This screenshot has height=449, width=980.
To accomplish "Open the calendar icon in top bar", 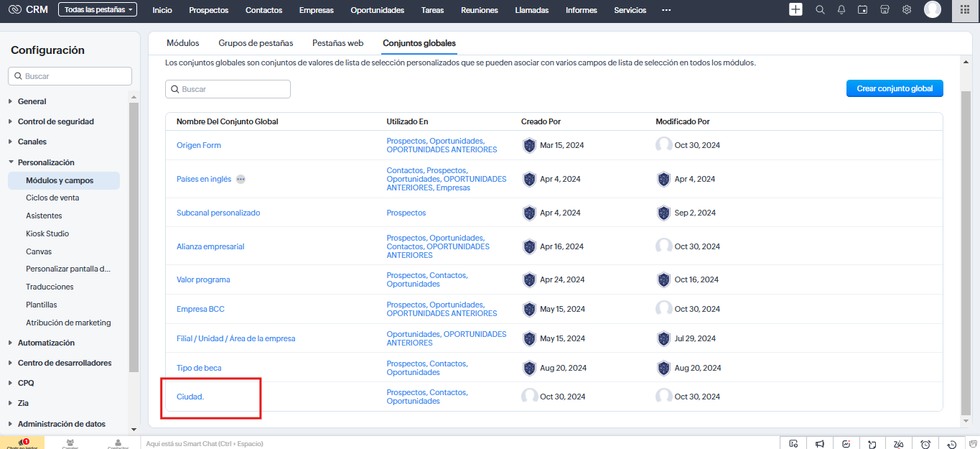I will click(x=863, y=10).
